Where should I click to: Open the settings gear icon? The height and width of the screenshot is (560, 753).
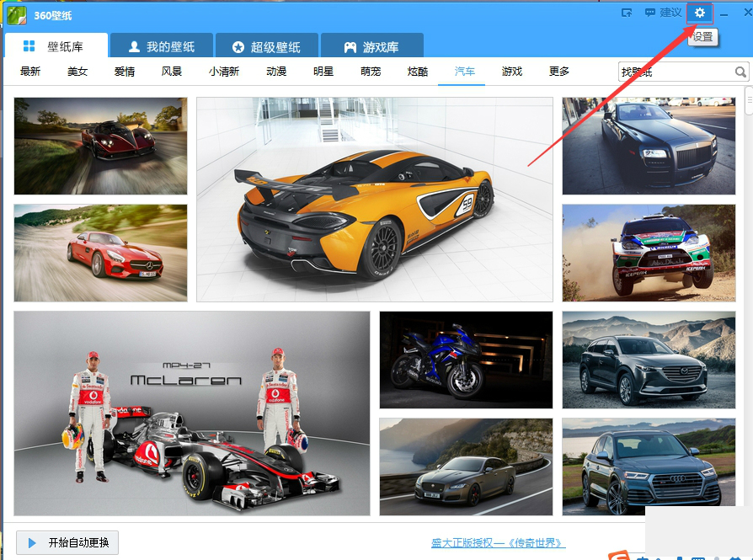pos(699,13)
